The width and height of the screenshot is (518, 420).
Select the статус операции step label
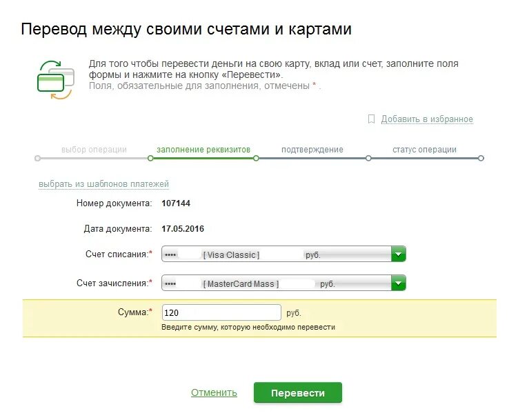424,150
